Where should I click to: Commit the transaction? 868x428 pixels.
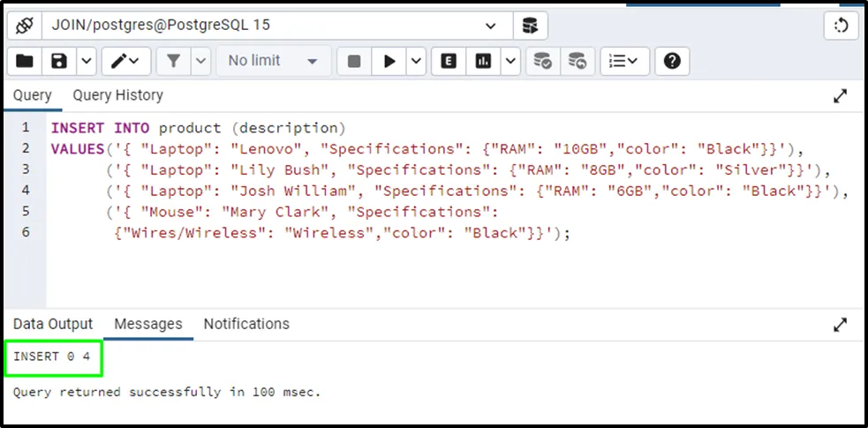tap(542, 61)
